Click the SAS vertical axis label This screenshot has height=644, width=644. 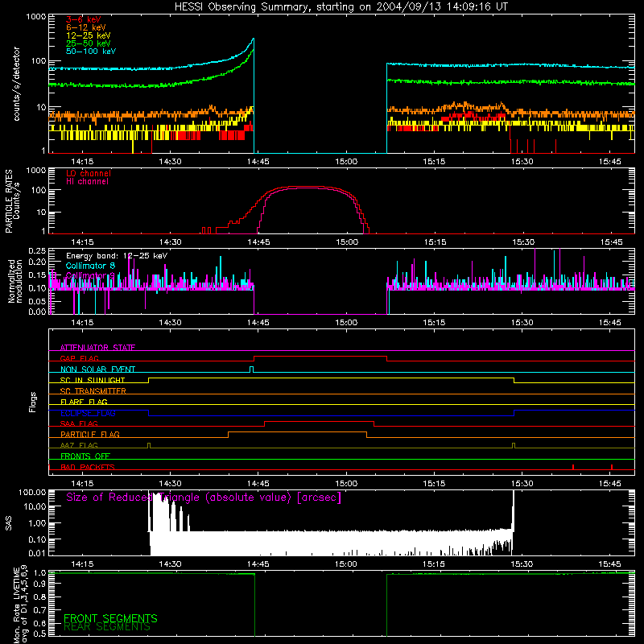click(x=8, y=523)
